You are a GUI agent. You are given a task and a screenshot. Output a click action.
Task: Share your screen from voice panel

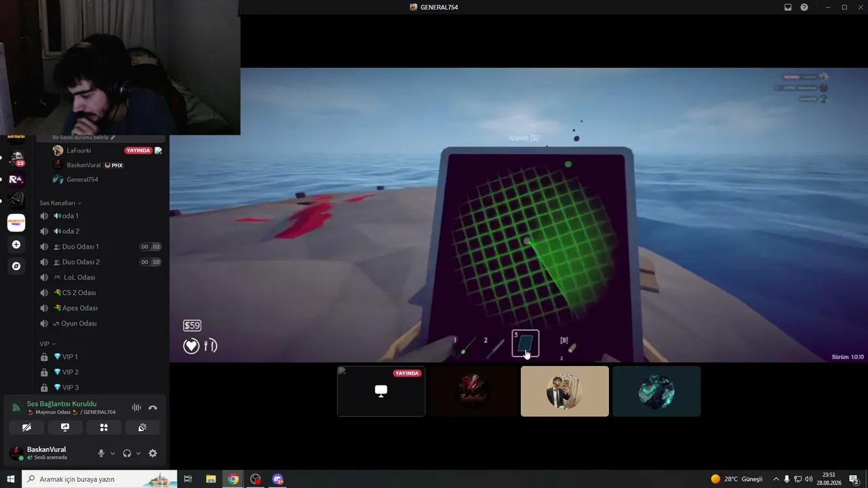pos(65,428)
